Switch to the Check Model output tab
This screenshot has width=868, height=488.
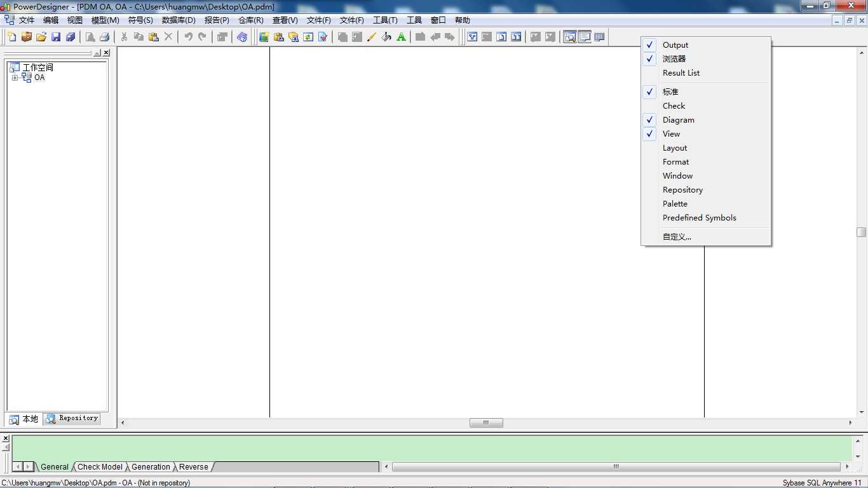(100, 467)
